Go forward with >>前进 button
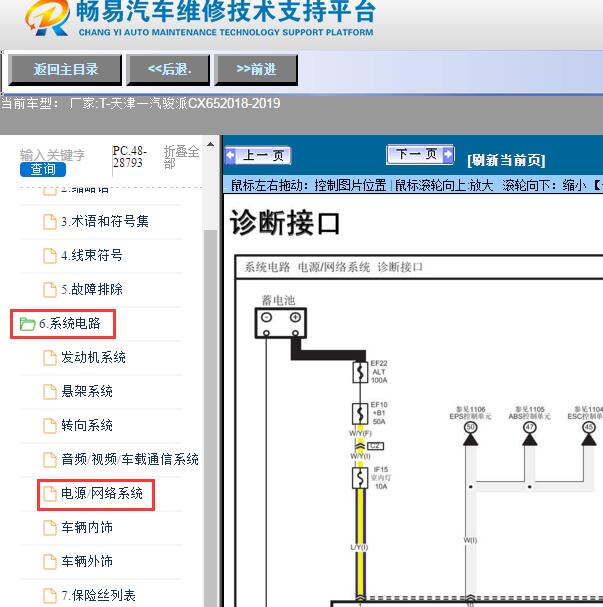The image size is (603, 607). 256,70
